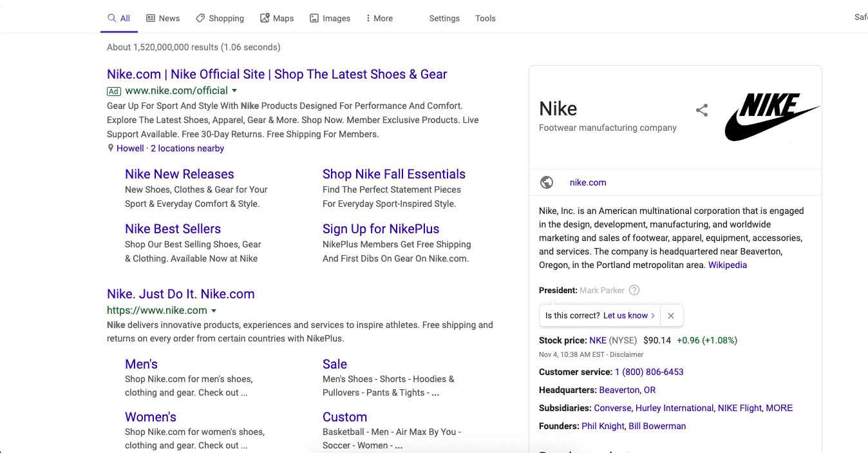Open Nike Best Sellers sitelink

click(173, 229)
